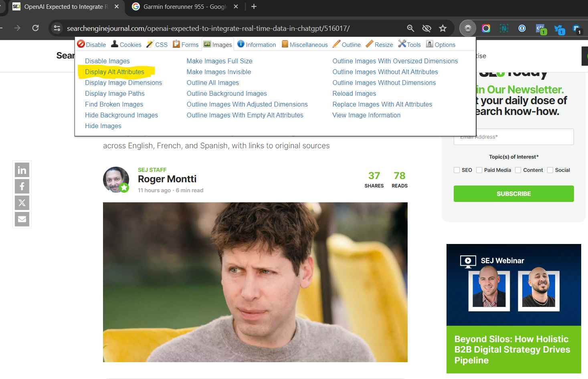Select Display Alt Attributes from Images menu
This screenshot has height=379, width=588.
[116, 72]
